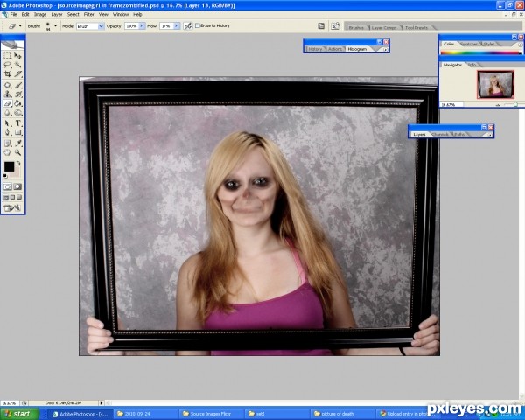Open the File menu
The image size is (525, 420).
click(x=13, y=14)
